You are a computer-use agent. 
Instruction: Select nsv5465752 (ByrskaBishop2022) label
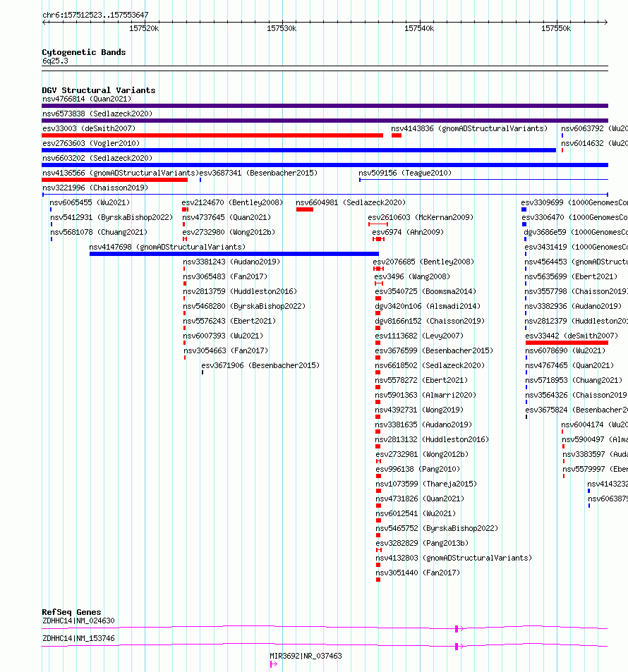coord(437,528)
